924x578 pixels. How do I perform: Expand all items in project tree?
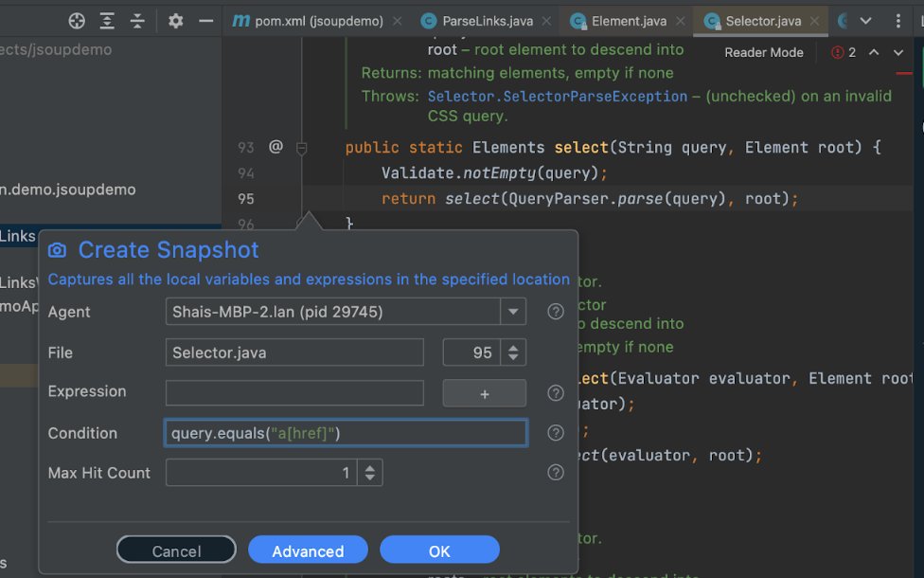coord(107,21)
